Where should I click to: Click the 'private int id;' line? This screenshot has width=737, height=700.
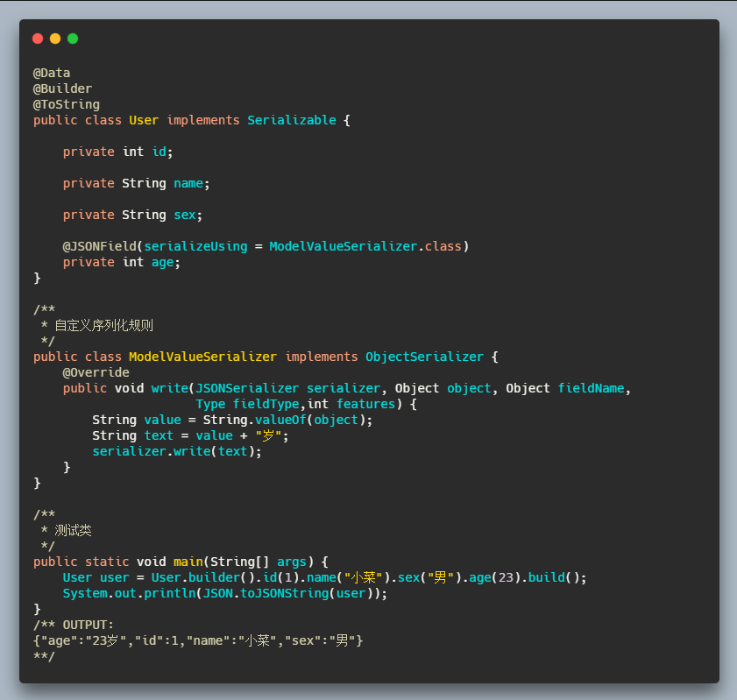pyautogui.click(x=118, y=152)
